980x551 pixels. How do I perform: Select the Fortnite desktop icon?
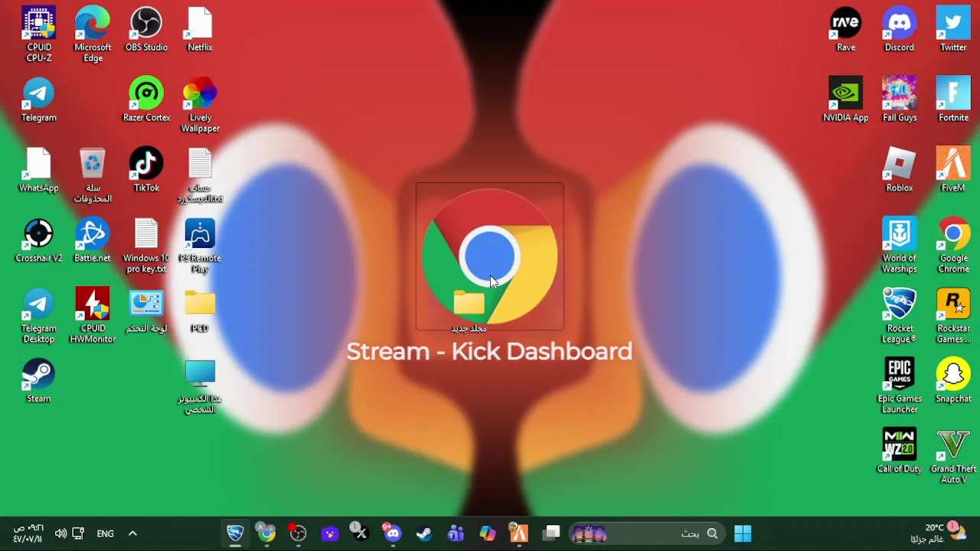coord(953,99)
